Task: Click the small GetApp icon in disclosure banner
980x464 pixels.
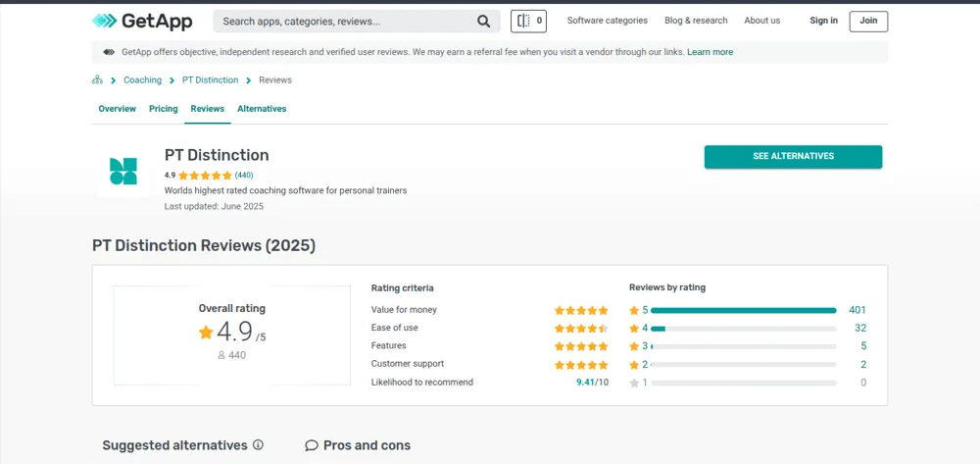Action: tap(109, 53)
